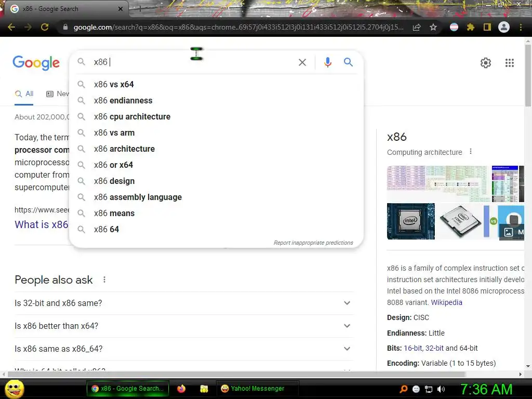This screenshot has height=399, width=532.
Task: Open the share page icon in address bar
Action: [x=417, y=27]
